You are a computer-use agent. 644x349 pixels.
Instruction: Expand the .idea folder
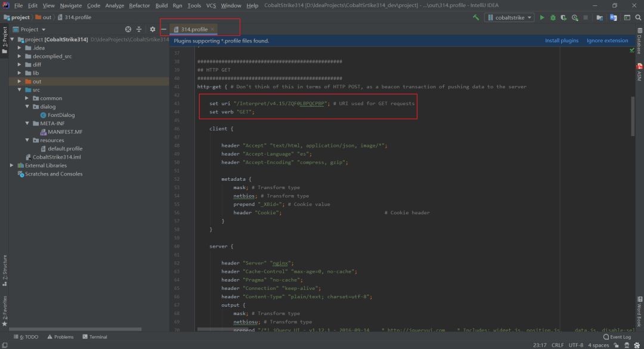pyautogui.click(x=19, y=48)
